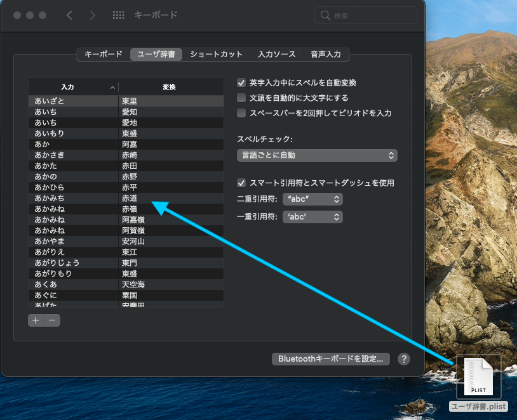Image resolution: width=517 pixels, height=420 pixels.
Task: Select the あか input entry
Action: pyautogui.click(x=73, y=144)
